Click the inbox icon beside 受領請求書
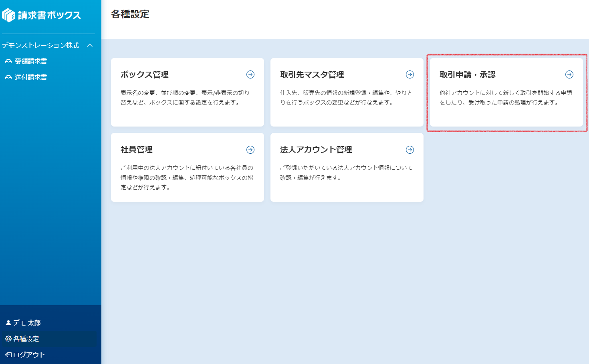589x364 pixels. 8,61
